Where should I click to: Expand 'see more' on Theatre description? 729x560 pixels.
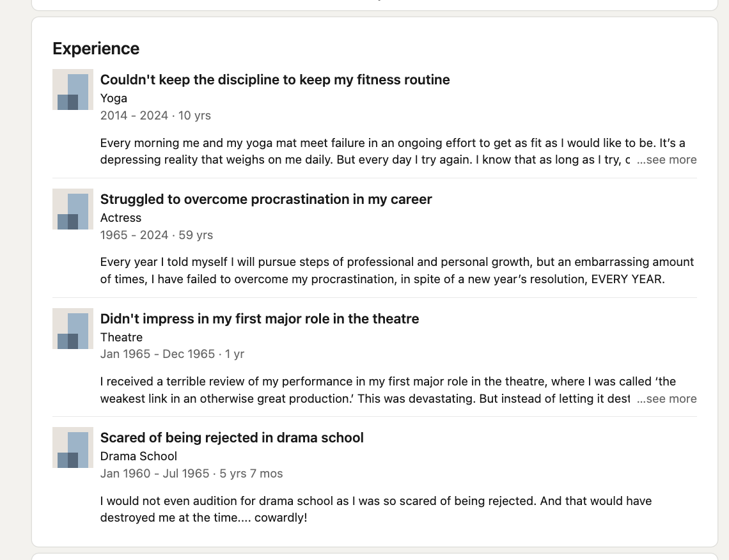click(666, 399)
